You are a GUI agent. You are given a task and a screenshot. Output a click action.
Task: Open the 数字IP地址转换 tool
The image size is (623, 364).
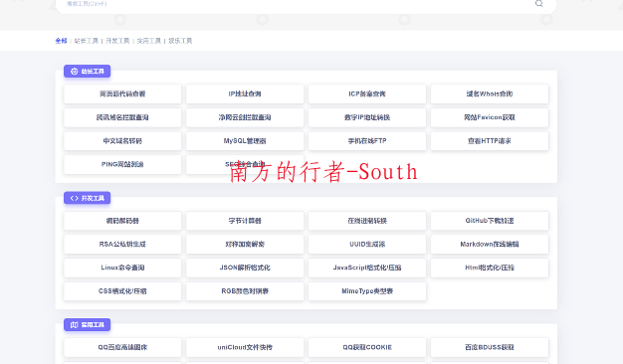(367, 117)
